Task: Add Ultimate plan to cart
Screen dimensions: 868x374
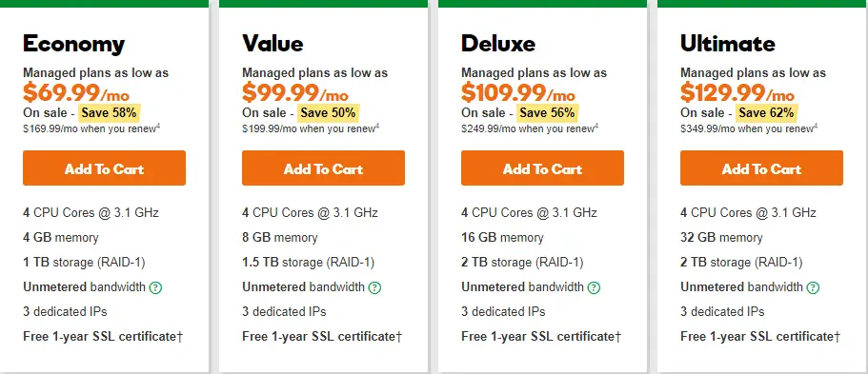Action: 761,168
